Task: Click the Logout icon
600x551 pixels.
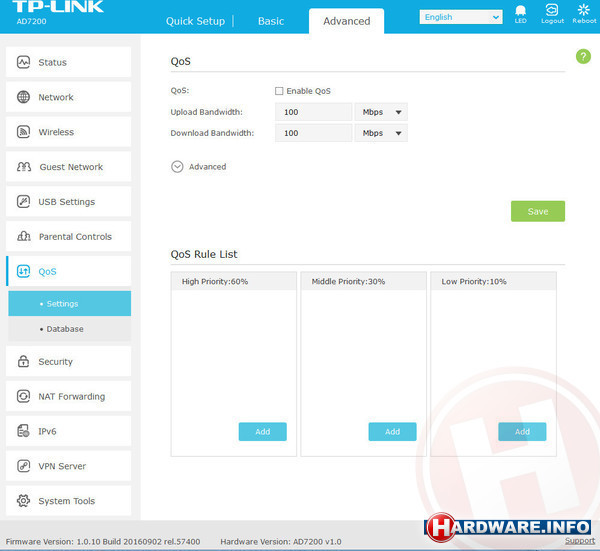Action: click(552, 10)
